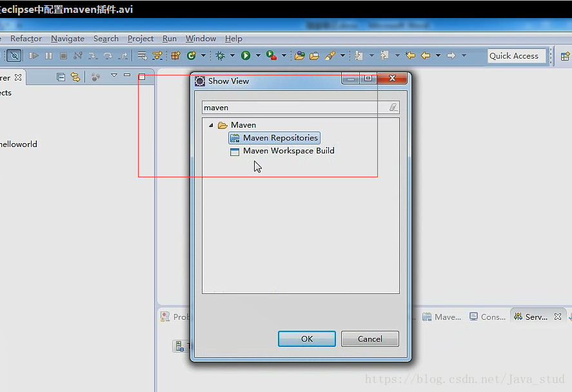
Task: Click the Suspend (pause) icon
Action: pos(48,56)
